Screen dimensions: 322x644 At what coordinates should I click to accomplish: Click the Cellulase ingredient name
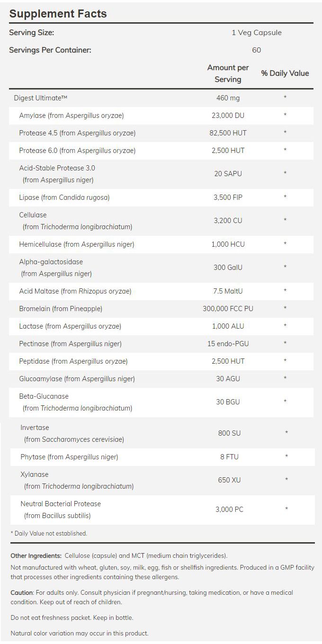[x=33, y=215]
